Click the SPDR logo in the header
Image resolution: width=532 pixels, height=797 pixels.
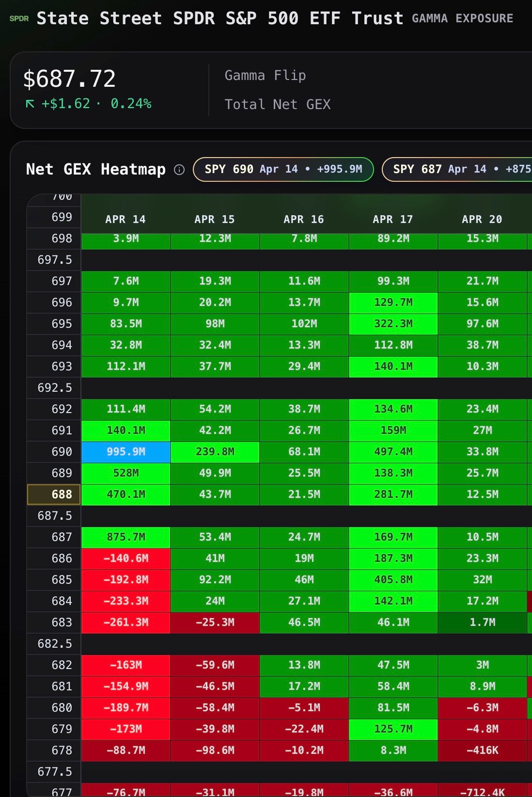[19, 19]
